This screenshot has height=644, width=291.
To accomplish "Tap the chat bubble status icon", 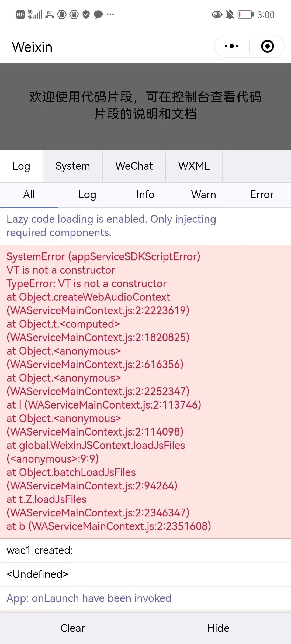I will pyautogui.click(x=98, y=14).
